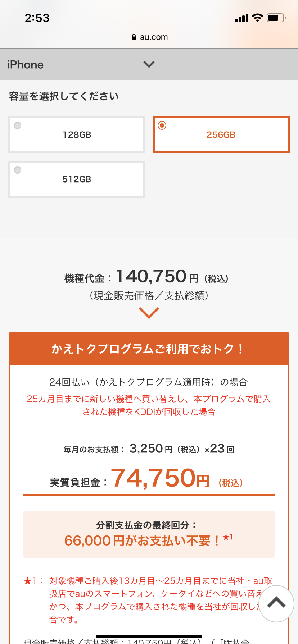The height and width of the screenshot is (644, 298).
Task: Tap the home indicator bar at bottom
Action: point(149,636)
